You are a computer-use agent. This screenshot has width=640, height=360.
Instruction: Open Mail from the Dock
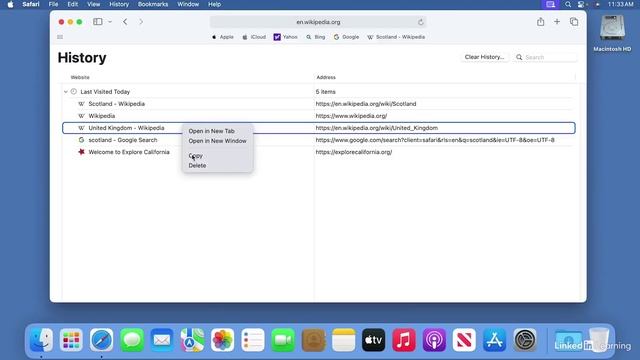click(x=162, y=340)
